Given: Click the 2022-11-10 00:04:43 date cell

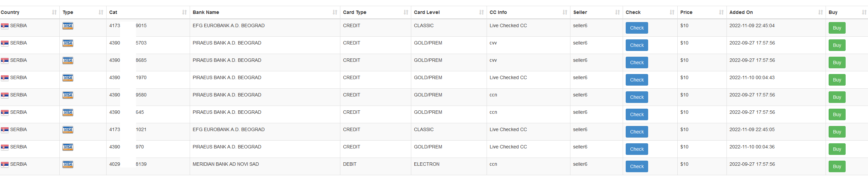Looking at the screenshot, I should click(752, 77).
